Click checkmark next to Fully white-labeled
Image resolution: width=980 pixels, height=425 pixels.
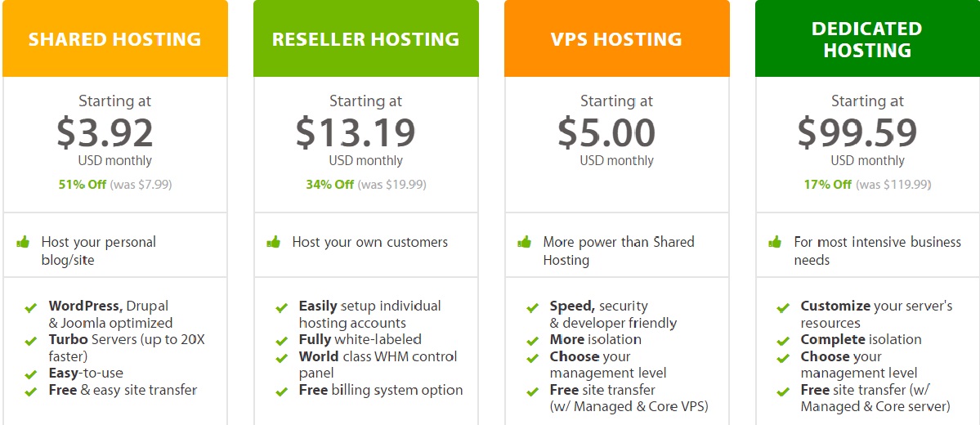(281, 342)
